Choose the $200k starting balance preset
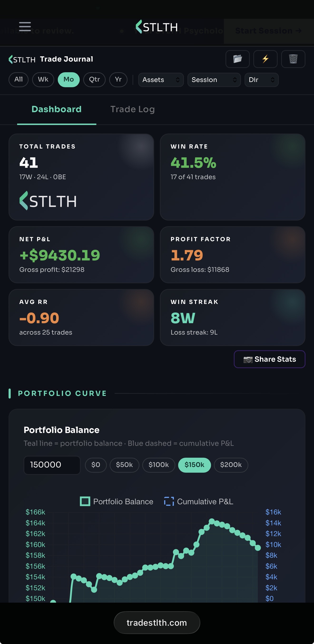The height and width of the screenshot is (644, 314). click(231, 465)
